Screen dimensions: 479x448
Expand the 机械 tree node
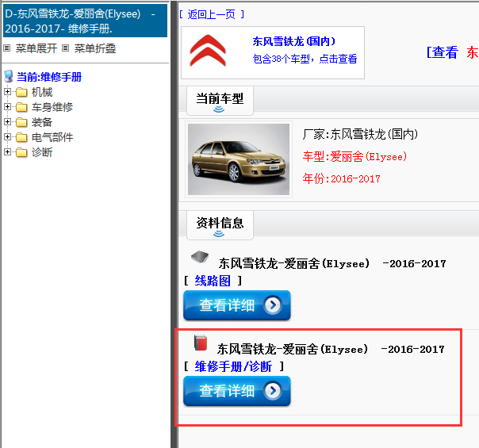[x=8, y=92]
